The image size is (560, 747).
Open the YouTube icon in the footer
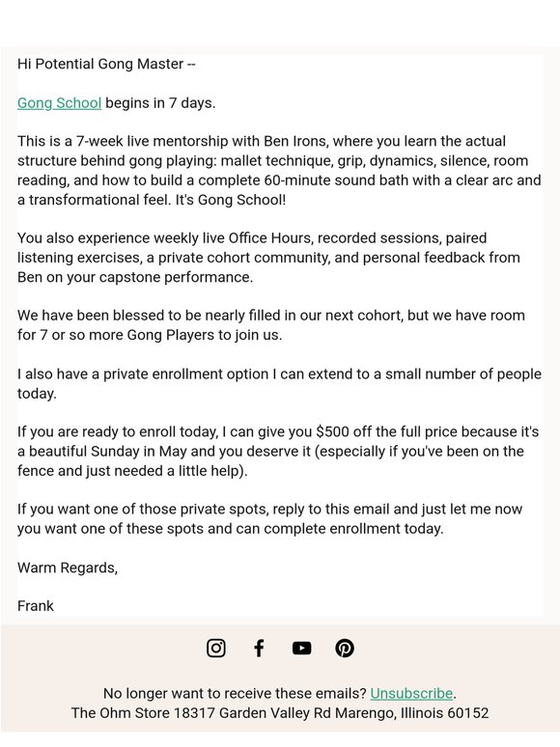(301, 648)
